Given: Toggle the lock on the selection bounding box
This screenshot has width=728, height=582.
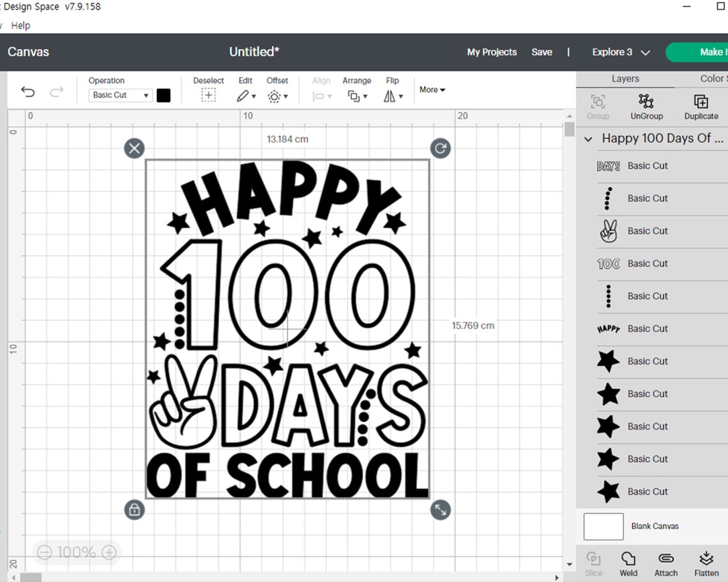Looking at the screenshot, I should pyautogui.click(x=134, y=510).
